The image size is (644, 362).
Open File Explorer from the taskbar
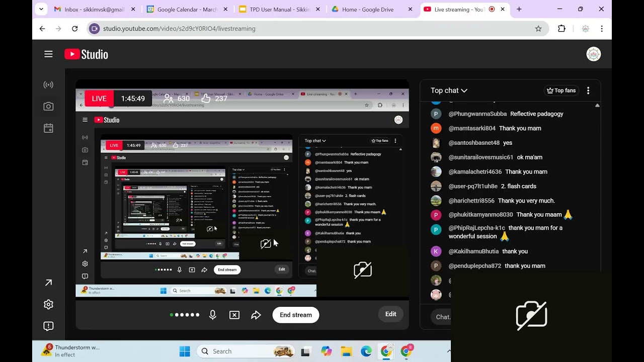pyautogui.click(x=346, y=351)
